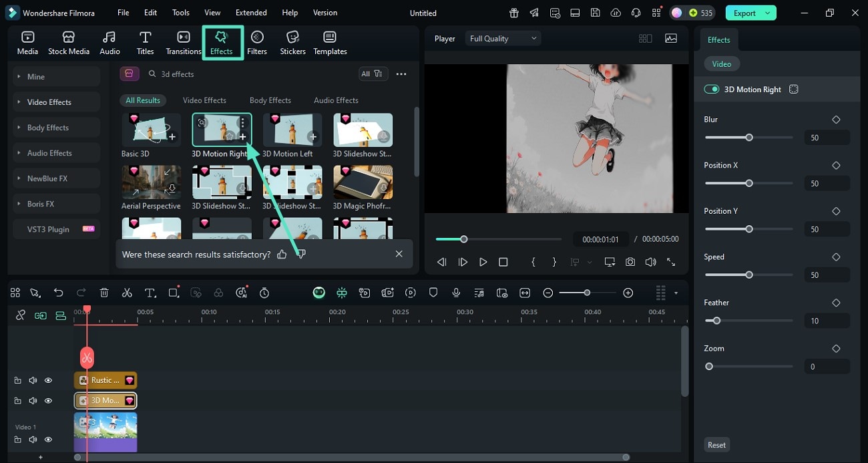The height and width of the screenshot is (463, 868).
Task: Zoom out on the timeline
Action: (x=548, y=293)
